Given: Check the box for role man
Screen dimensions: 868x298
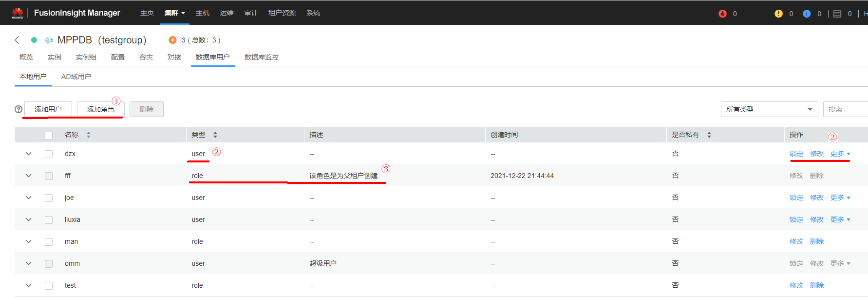Looking at the screenshot, I should tap(49, 242).
